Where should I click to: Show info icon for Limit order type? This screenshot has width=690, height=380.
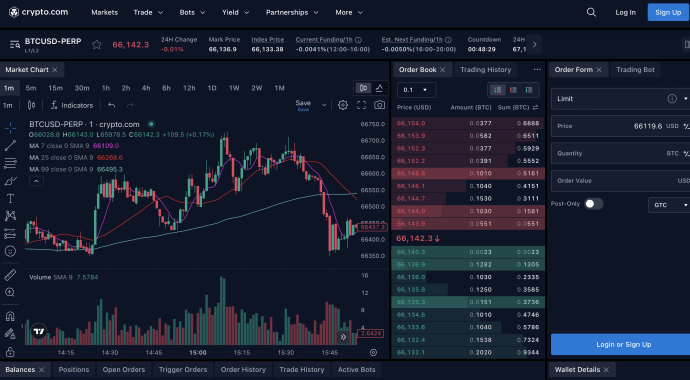tap(672, 99)
